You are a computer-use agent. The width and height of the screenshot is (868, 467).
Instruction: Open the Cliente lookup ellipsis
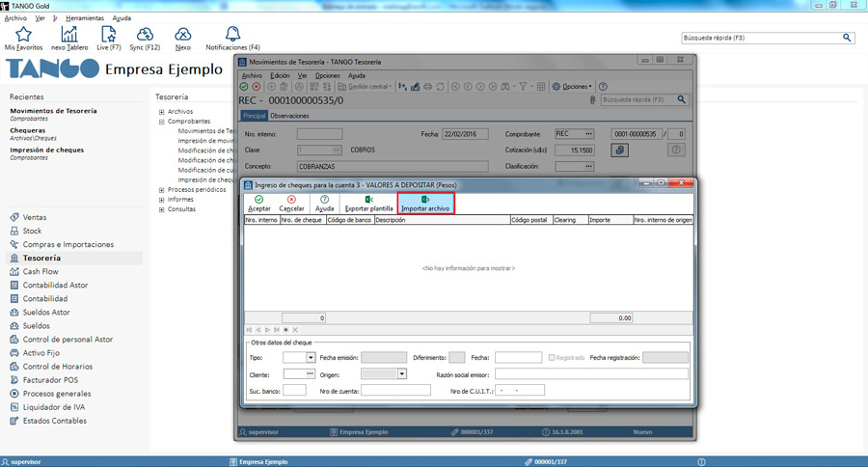coord(310,374)
